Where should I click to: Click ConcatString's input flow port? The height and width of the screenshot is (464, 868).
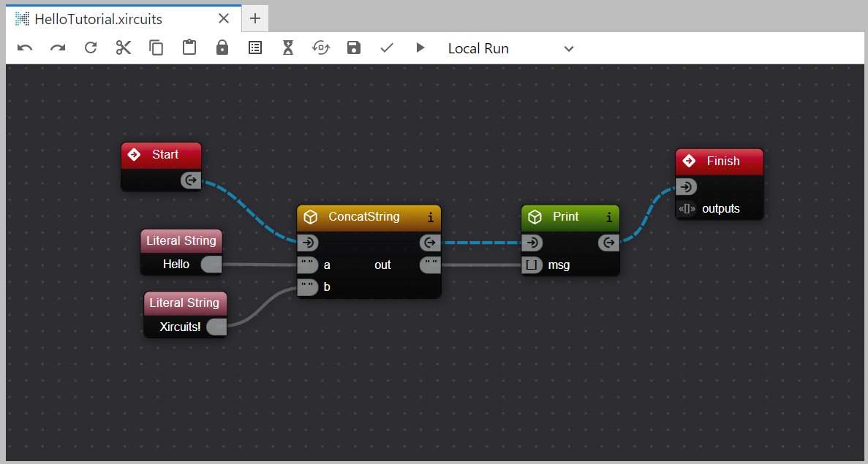pyautogui.click(x=308, y=243)
